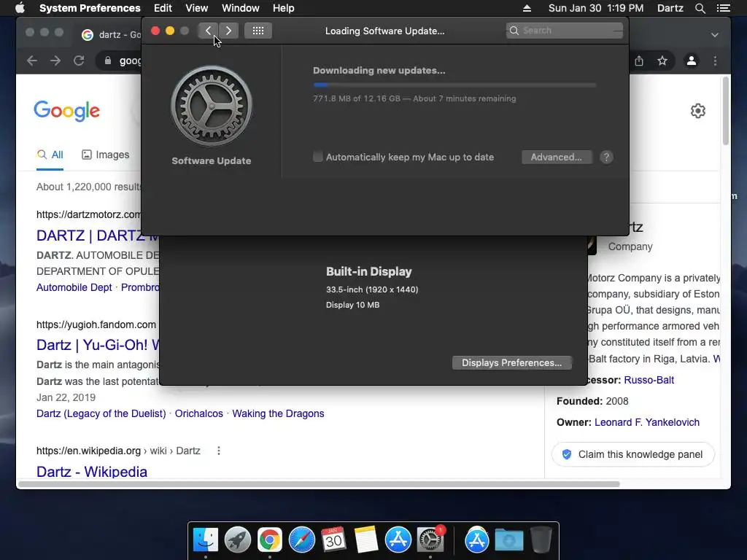Click the eject icon in menu bar

pos(527,8)
